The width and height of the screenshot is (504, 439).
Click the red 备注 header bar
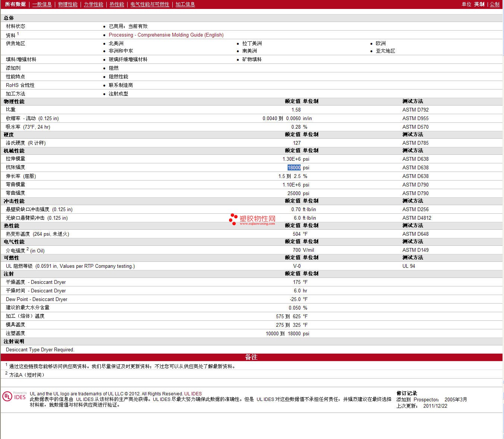[251, 357]
